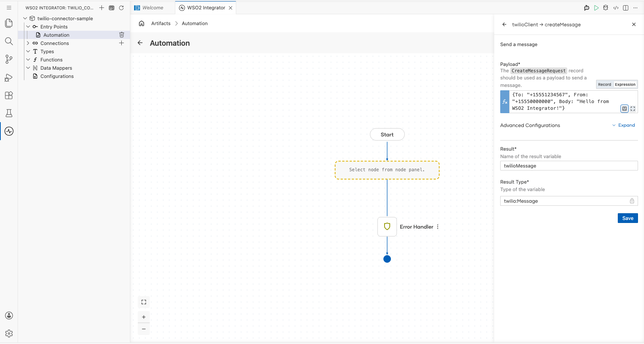Close the createMessage side panel

[x=634, y=24]
